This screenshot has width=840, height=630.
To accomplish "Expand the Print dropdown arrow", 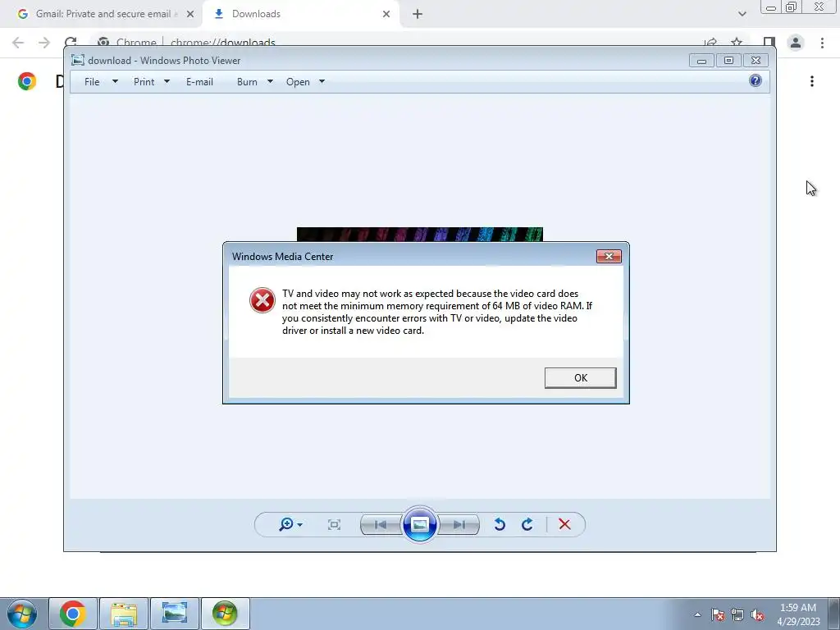I will click(x=167, y=81).
